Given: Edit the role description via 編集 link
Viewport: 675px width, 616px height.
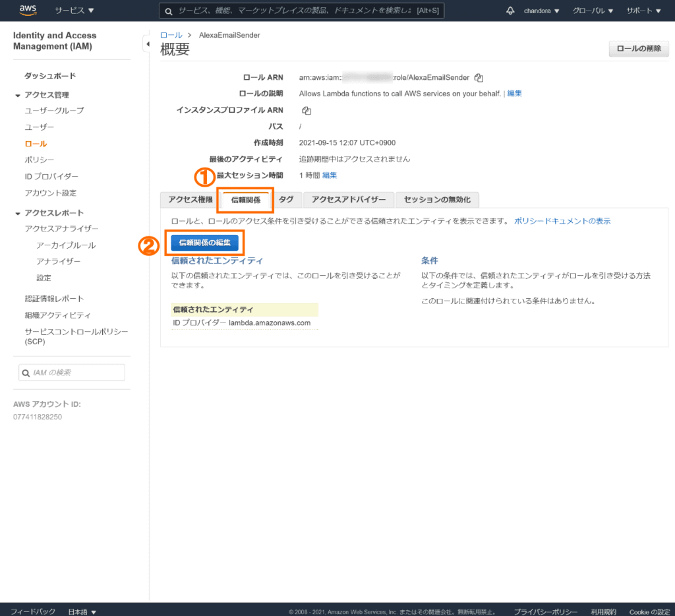Looking at the screenshot, I should (x=514, y=94).
